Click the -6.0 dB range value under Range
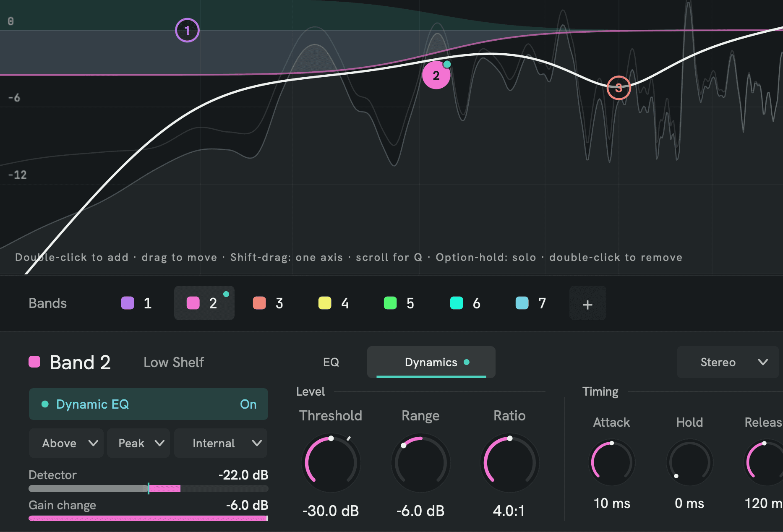This screenshot has height=532, width=783. pos(420,511)
